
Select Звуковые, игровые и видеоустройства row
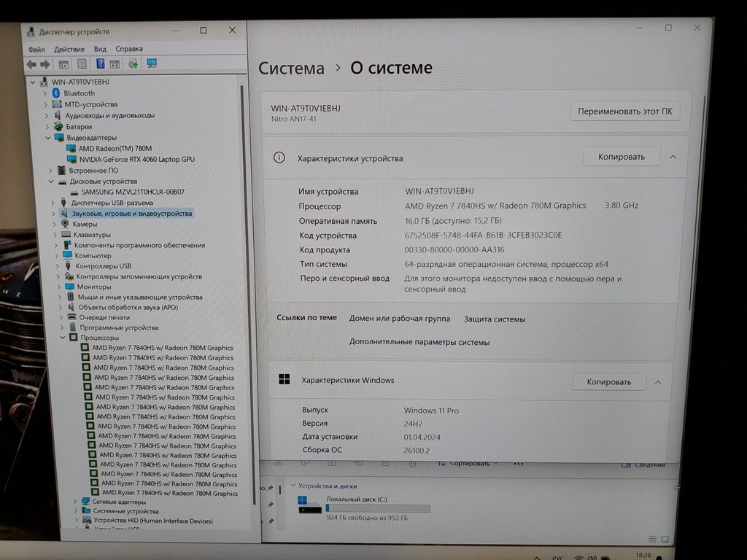tap(132, 214)
